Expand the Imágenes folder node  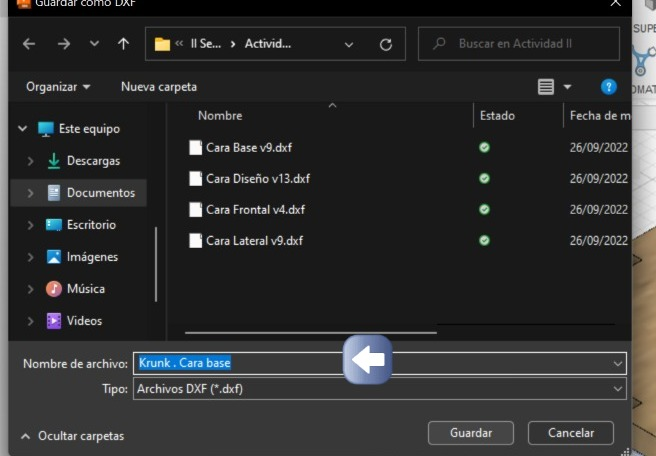(x=31, y=257)
